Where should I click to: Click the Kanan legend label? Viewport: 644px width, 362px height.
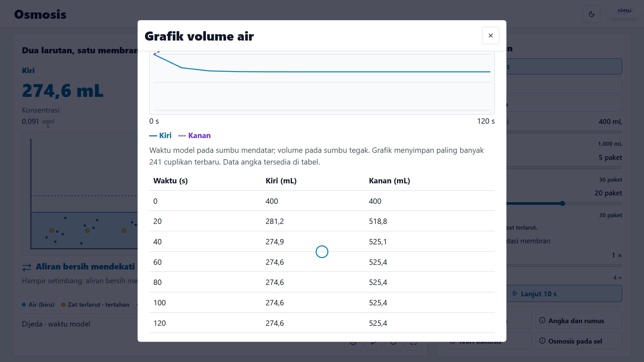[x=195, y=135]
